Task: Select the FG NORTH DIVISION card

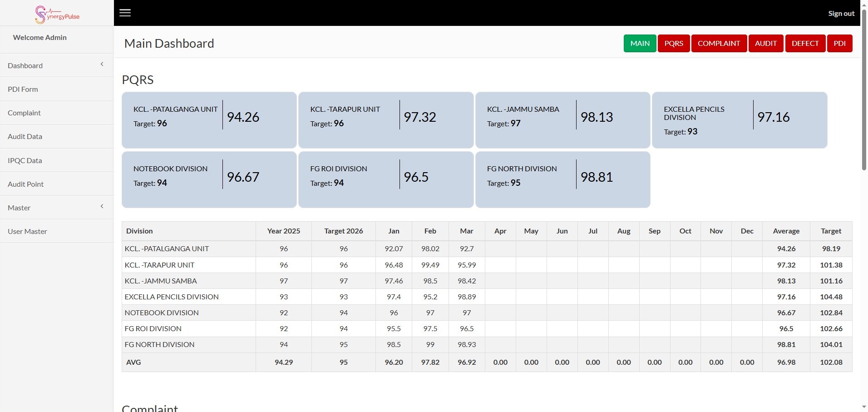Action: (x=563, y=179)
